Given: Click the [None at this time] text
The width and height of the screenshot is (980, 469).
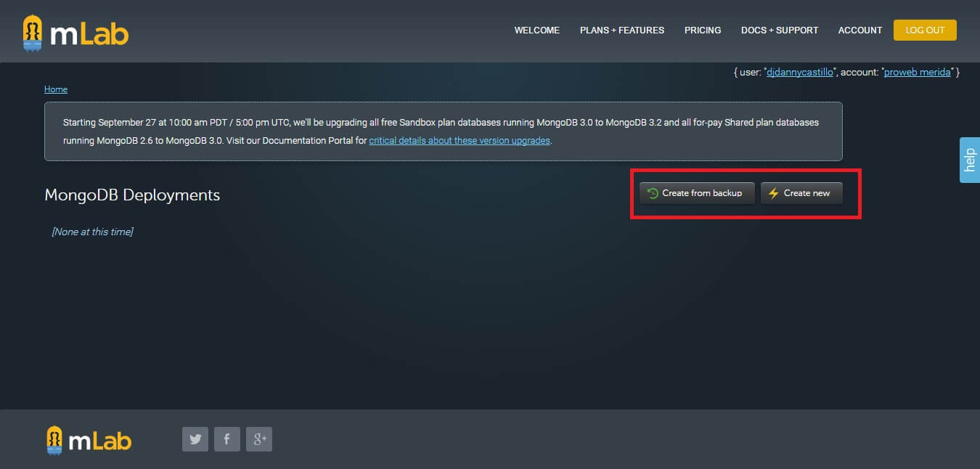Looking at the screenshot, I should pos(92,232).
